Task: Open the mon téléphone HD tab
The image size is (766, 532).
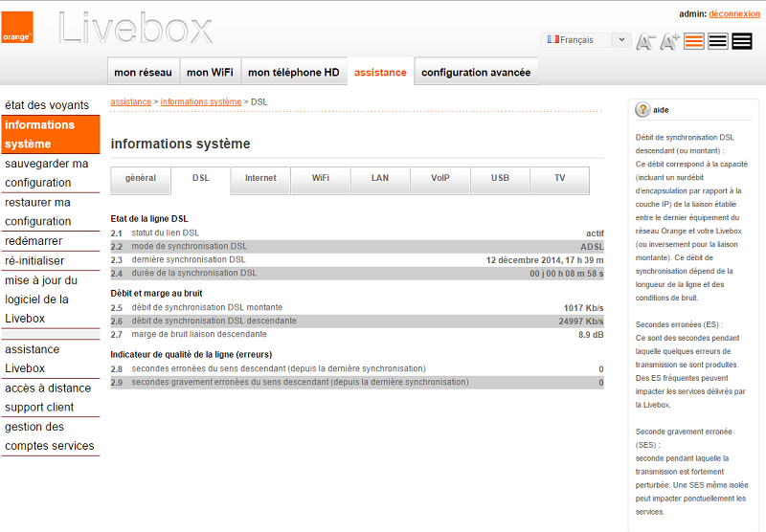Action: pyautogui.click(x=294, y=72)
